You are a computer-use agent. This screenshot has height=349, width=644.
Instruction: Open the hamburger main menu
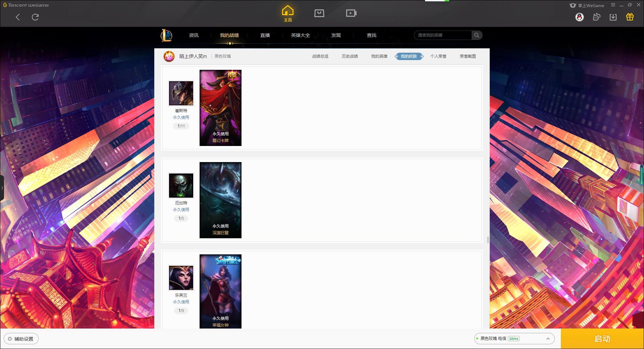(x=613, y=5)
